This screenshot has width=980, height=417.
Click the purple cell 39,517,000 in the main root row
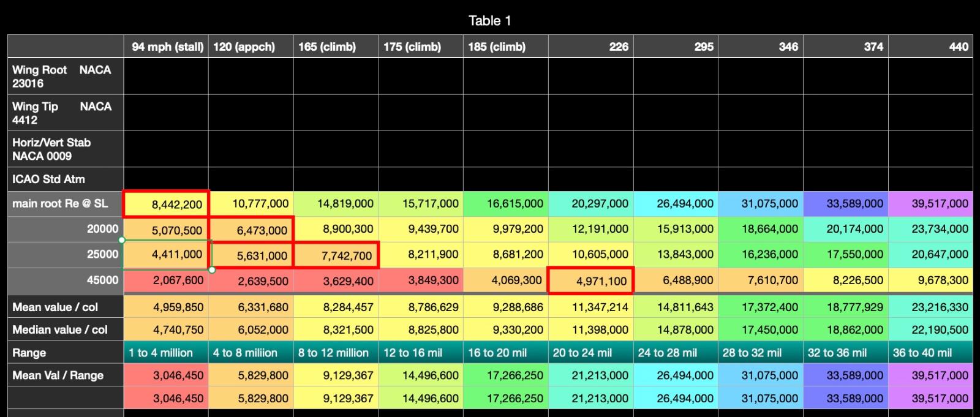click(930, 204)
